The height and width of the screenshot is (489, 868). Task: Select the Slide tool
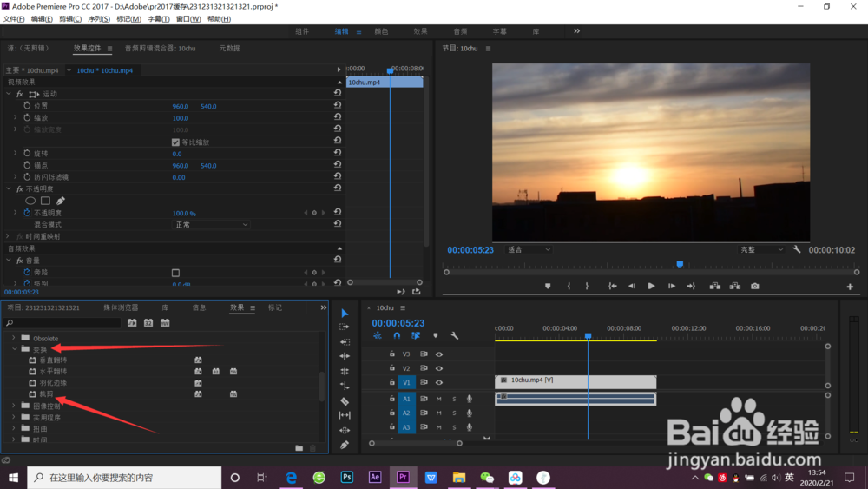click(345, 430)
